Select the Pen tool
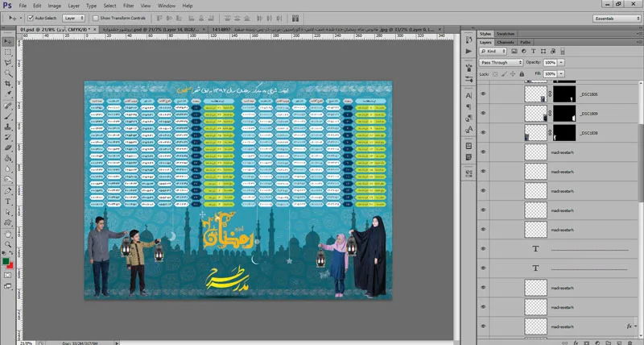 (8, 191)
